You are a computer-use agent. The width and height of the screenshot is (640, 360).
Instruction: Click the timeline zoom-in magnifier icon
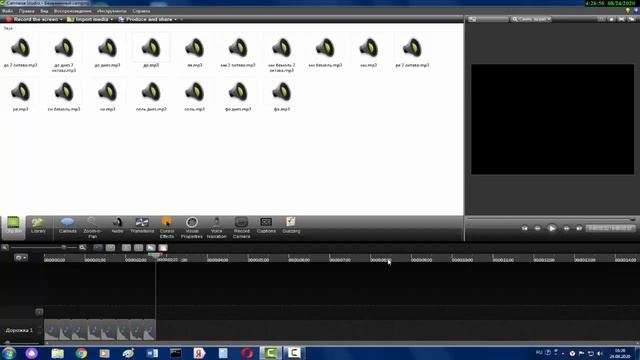point(82,247)
